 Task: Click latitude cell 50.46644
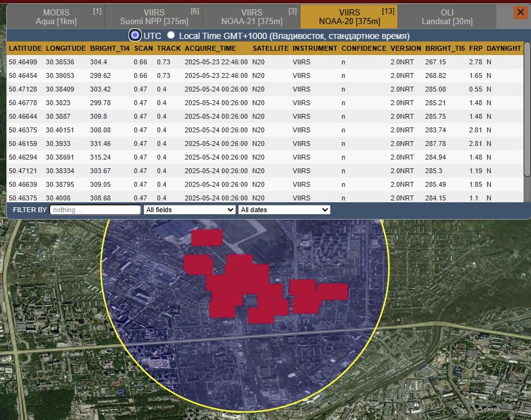pyautogui.click(x=23, y=116)
